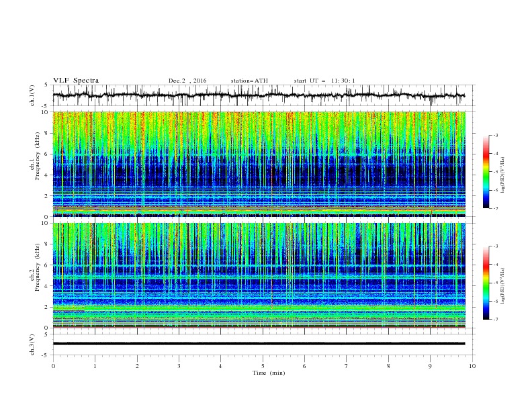Click time axis tick label "1"

95,366
